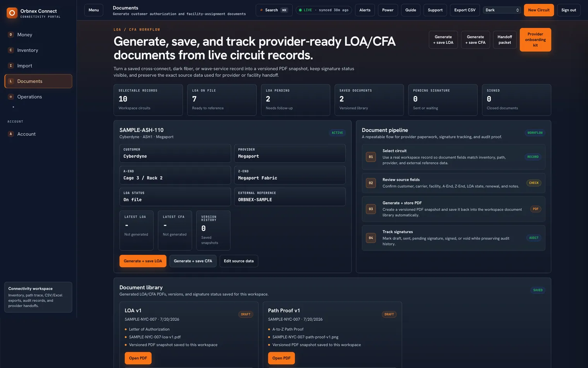Click the step 01 number badge
The width and height of the screenshot is (588, 368).
pos(371,157)
